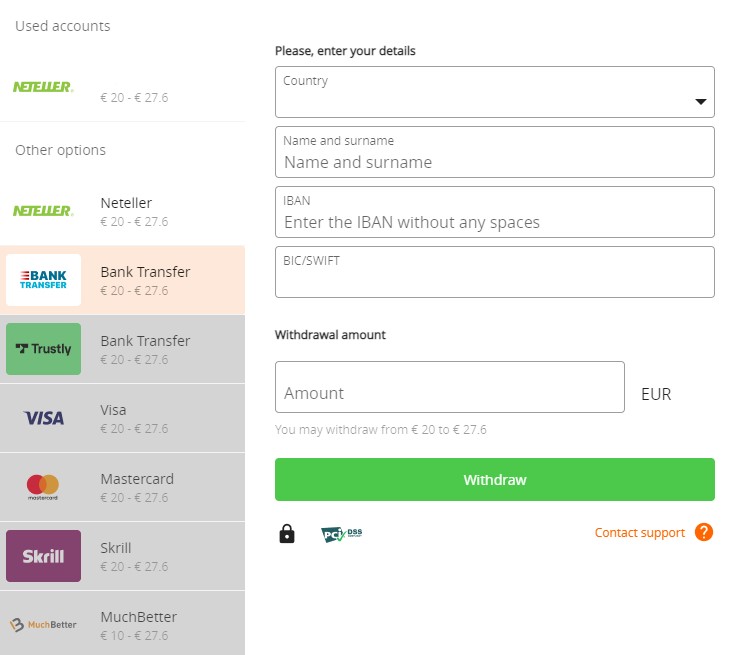The width and height of the screenshot is (739, 655).
Task: Open the Contact support link
Action: point(639,533)
